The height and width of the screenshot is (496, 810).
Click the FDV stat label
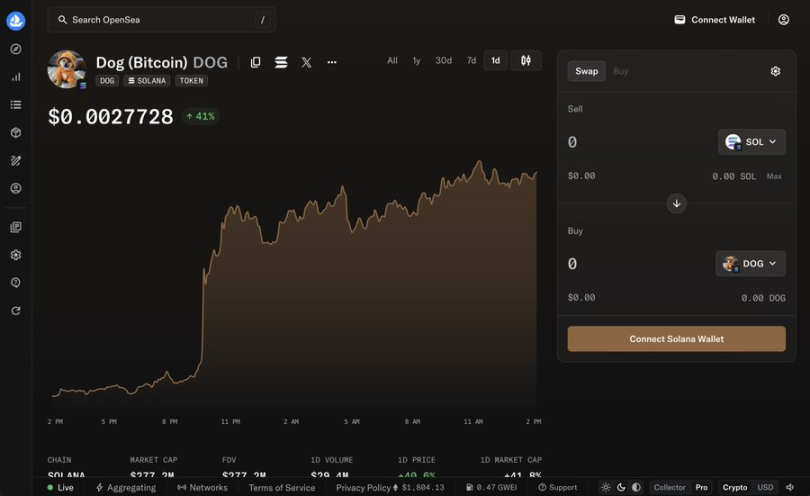coord(229,460)
